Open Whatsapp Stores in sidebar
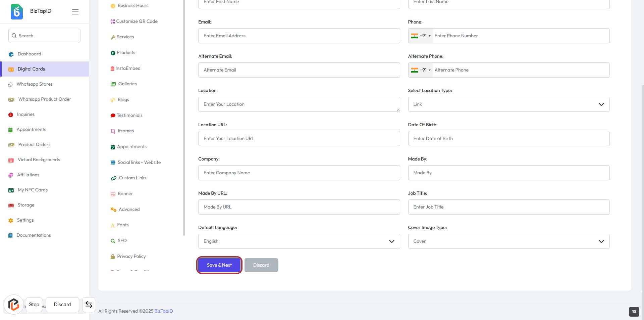The height and width of the screenshot is (320, 644). tap(35, 84)
